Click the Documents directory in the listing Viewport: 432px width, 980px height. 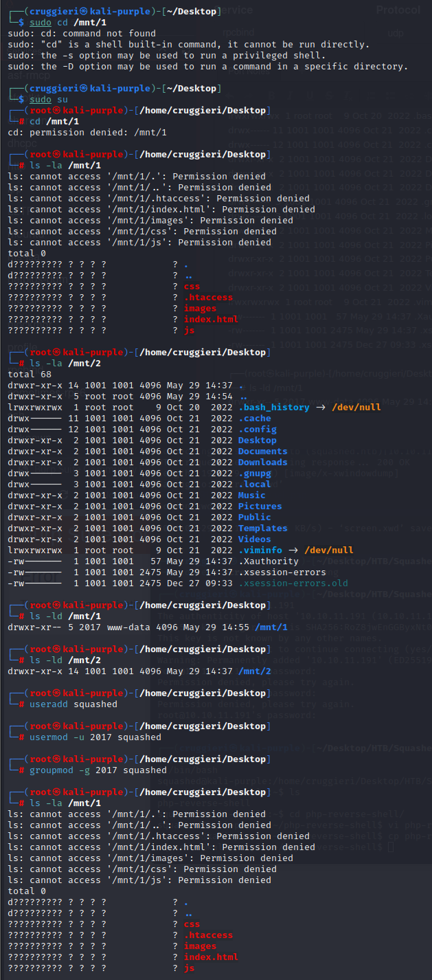pos(262,452)
